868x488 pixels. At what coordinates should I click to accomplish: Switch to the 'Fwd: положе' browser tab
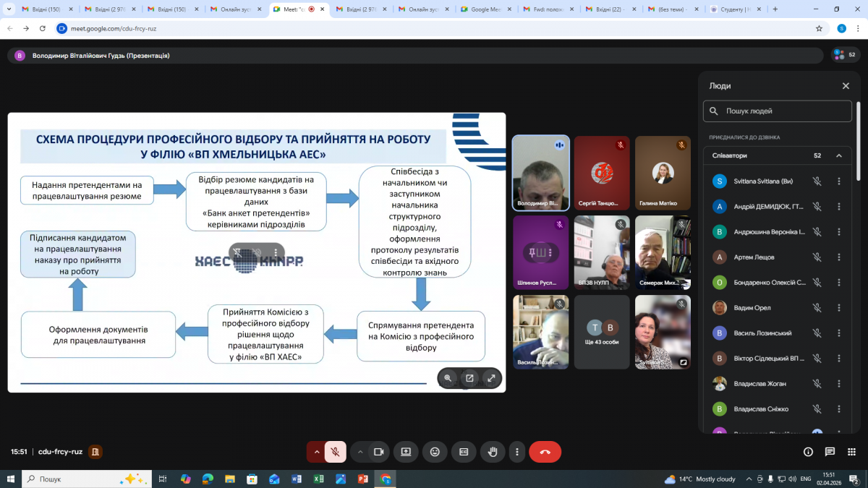tap(548, 9)
